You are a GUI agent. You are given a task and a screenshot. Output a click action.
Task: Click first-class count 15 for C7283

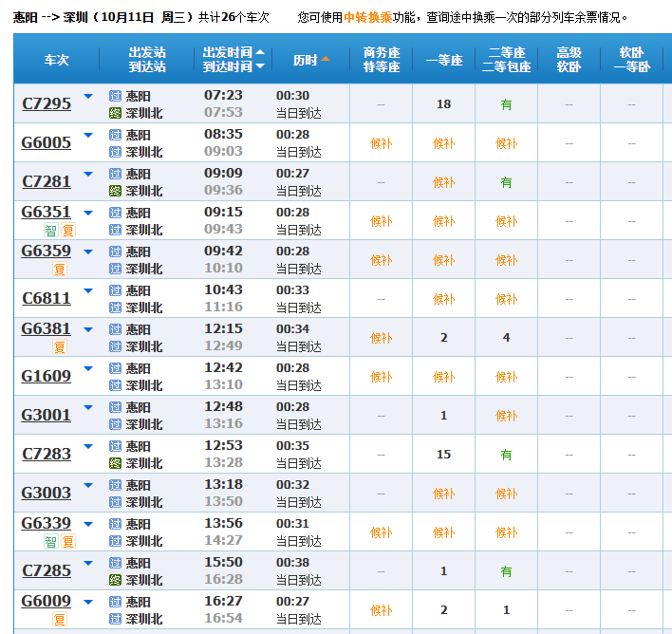444,455
